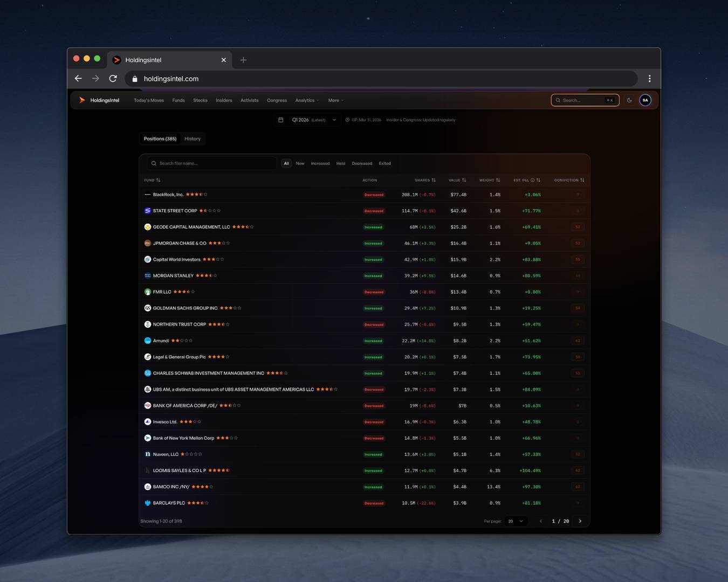Screen dimensions: 728x582
Task: Open BlackRock, Inc. fund row
Action: (x=364, y=195)
